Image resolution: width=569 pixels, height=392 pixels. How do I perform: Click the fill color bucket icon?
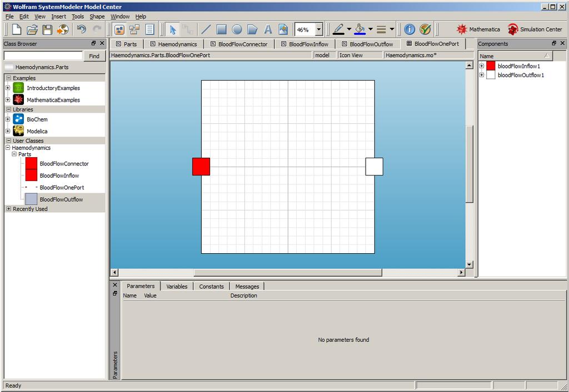coord(360,29)
